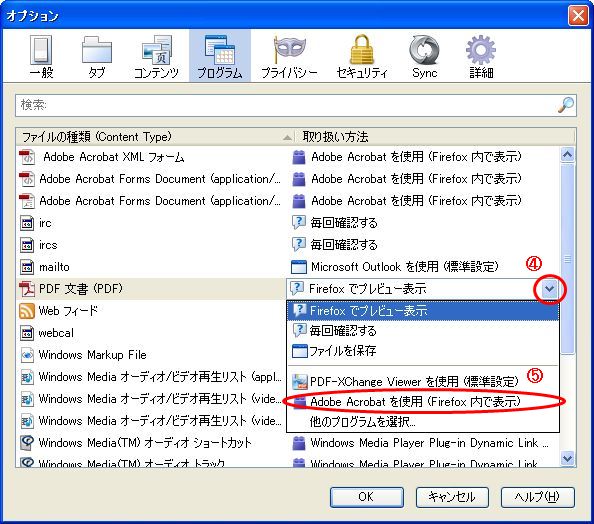Open the 一般 (General) settings panel
Image resolution: width=594 pixels, height=524 pixels.
click(x=41, y=56)
